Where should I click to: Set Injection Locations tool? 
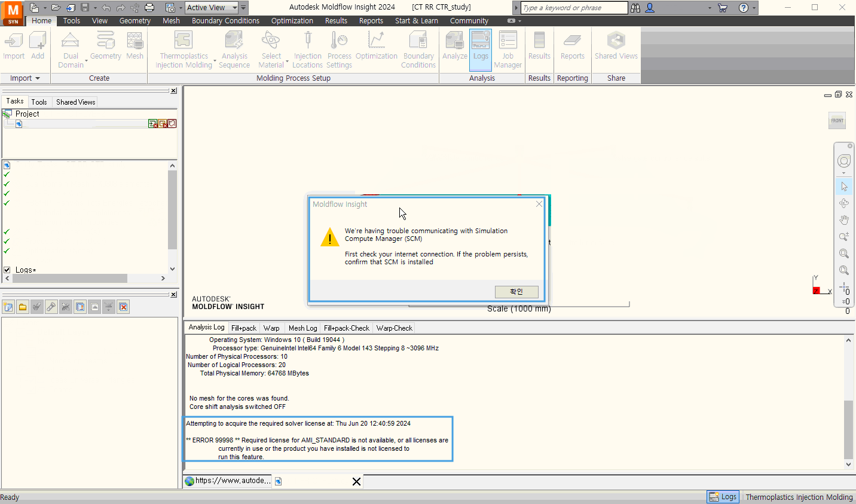coord(308,50)
